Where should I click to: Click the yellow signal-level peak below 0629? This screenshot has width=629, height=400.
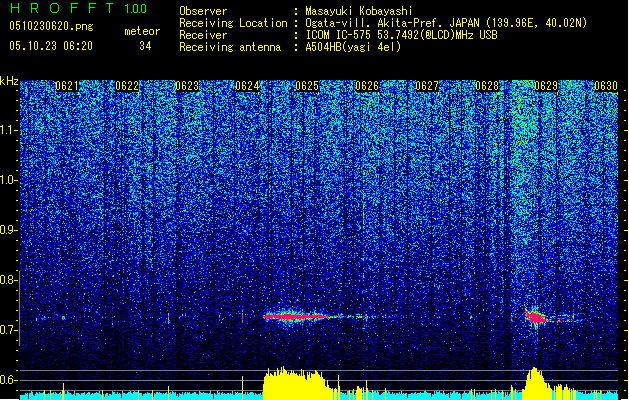click(535, 383)
